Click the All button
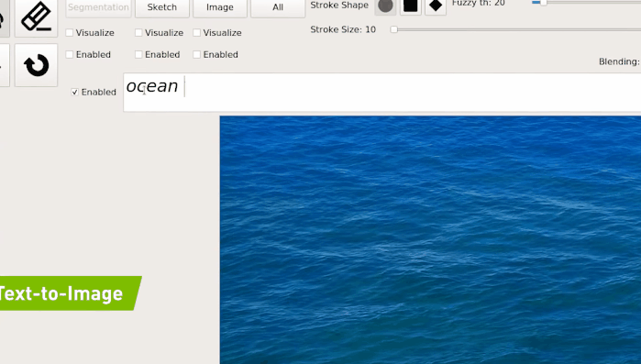Viewport: 641px width, 364px height. [278, 7]
